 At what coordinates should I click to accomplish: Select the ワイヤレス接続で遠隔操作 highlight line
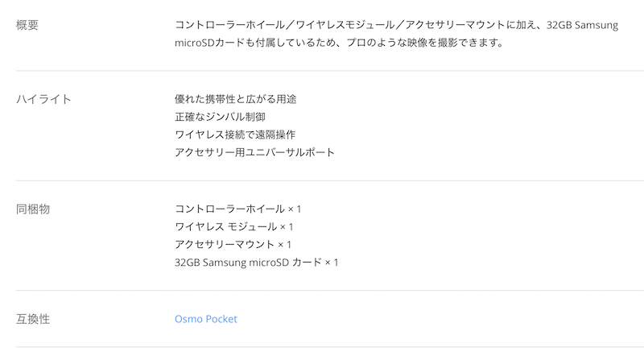coord(235,134)
